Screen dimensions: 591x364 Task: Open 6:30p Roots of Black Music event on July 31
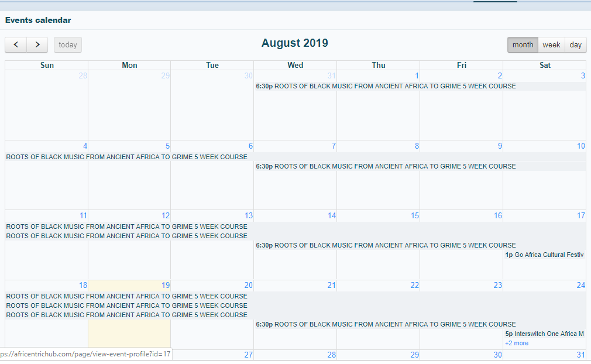point(386,86)
